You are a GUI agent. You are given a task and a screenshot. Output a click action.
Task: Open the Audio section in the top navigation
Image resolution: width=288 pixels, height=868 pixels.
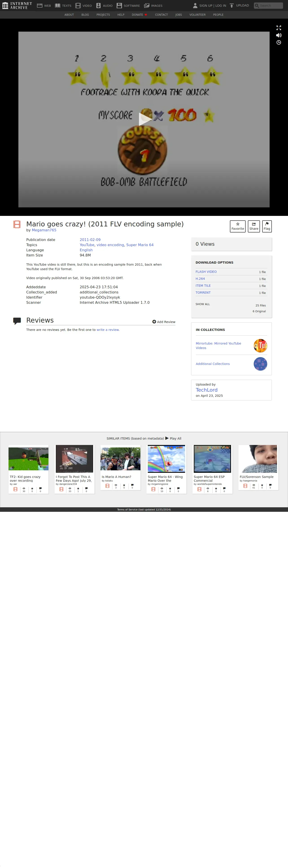pyautogui.click(x=104, y=6)
